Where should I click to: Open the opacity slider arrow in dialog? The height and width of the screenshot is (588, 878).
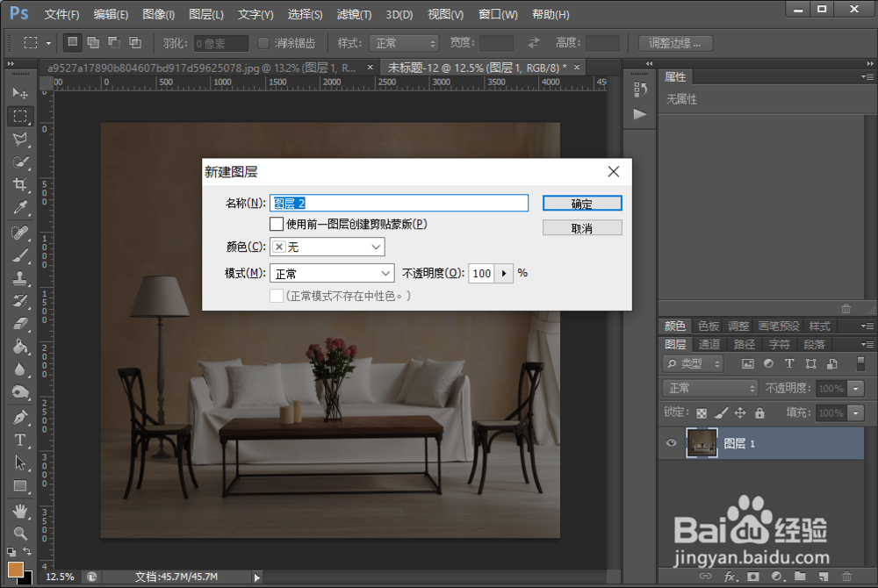[x=504, y=274]
